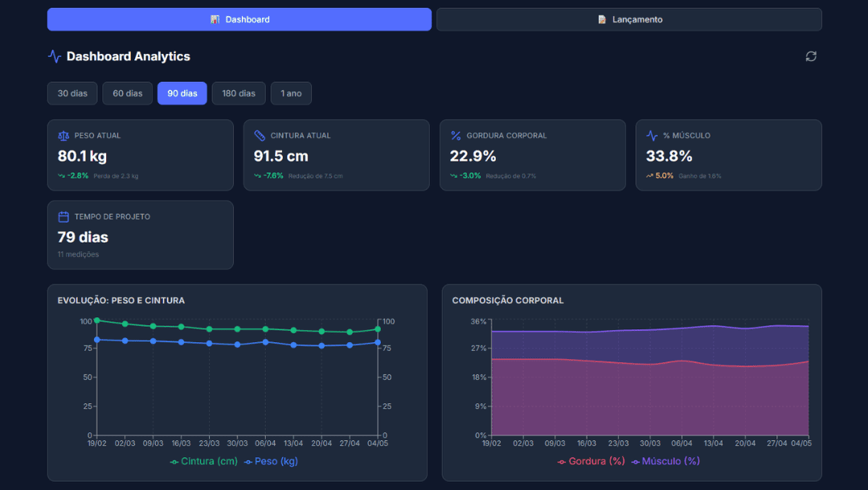Click the ruler icon on Cintura Atual card
Screen dimensions: 868x490
260,136
